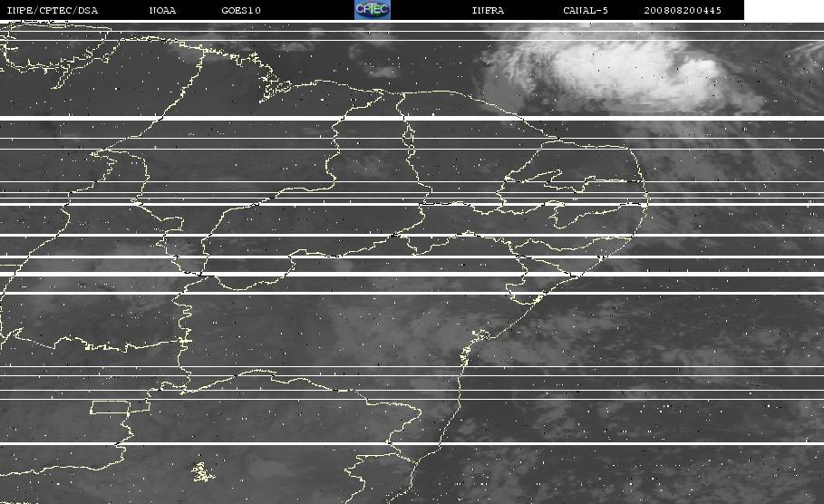
Task: Click the INFRA label in the header
Action: [488, 10]
